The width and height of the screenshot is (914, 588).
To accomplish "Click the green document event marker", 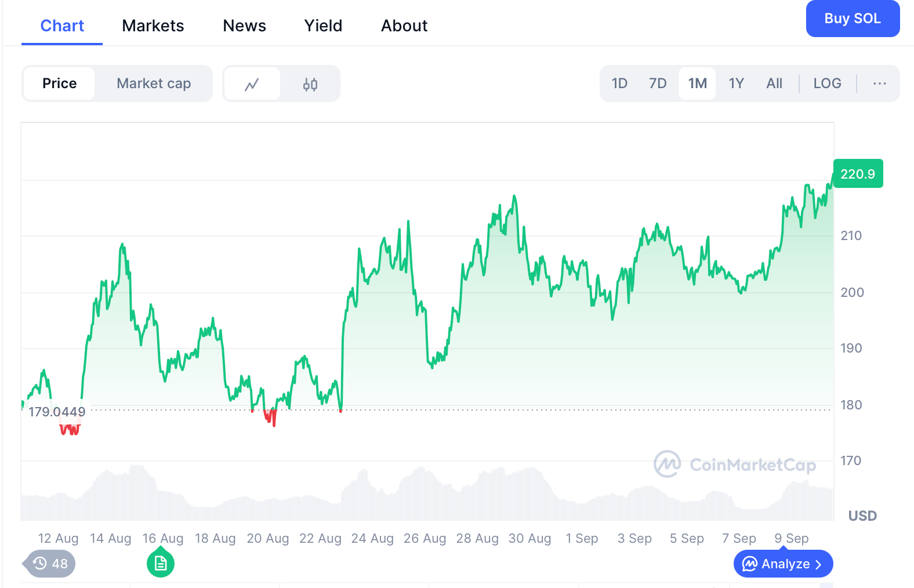I will (161, 564).
